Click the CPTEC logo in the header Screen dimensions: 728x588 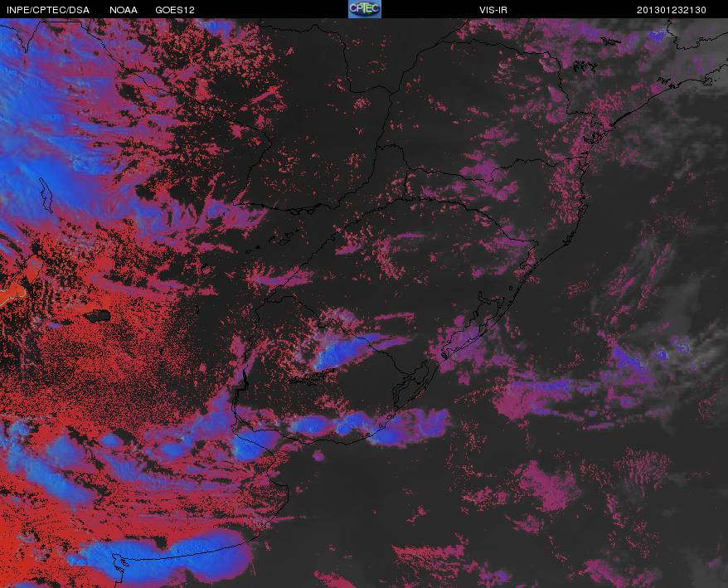click(x=365, y=9)
